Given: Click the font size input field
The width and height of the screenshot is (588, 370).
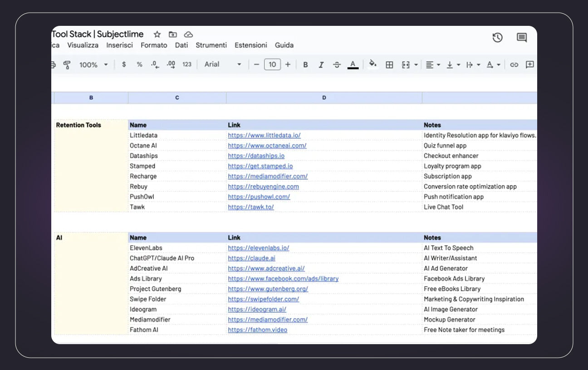Looking at the screenshot, I should pyautogui.click(x=272, y=64).
